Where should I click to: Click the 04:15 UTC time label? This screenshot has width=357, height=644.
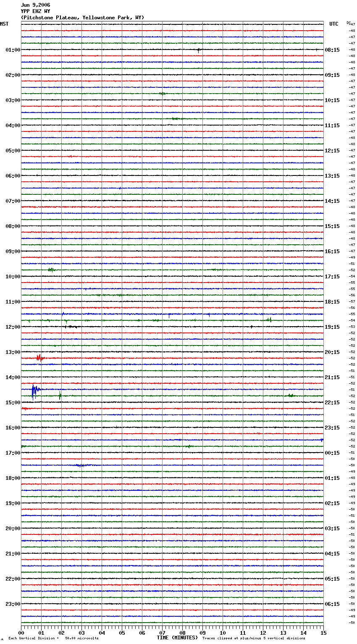(x=332, y=554)
